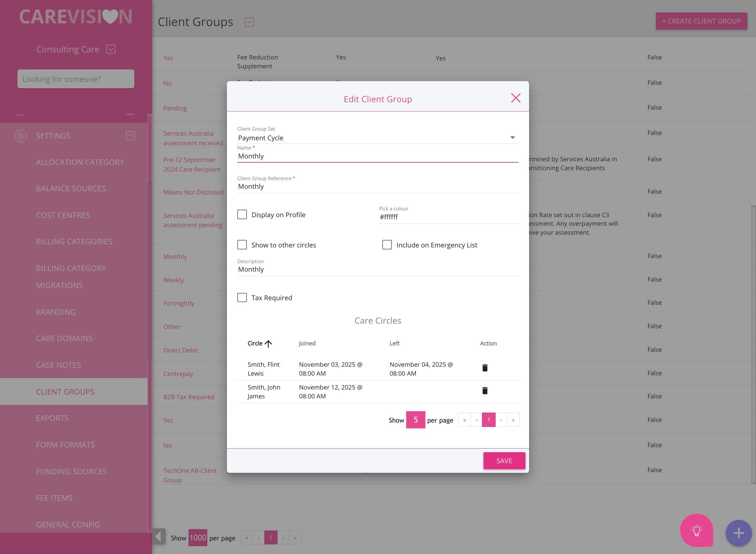The width and height of the screenshot is (756, 554).
Task: Click trash icon for Smith, John James
Action: click(485, 391)
